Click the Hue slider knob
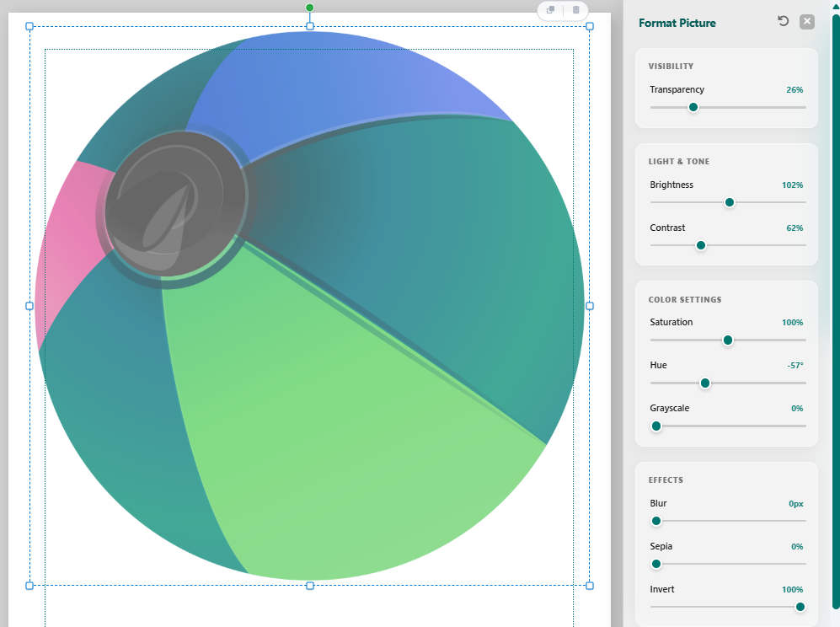This screenshot has width=840, height=627. pyautogui.click(x=705, y=383)
